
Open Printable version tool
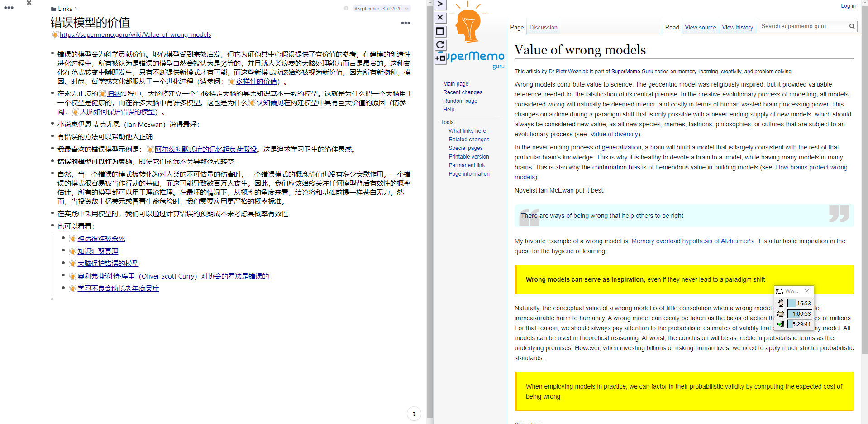[469, 157]
